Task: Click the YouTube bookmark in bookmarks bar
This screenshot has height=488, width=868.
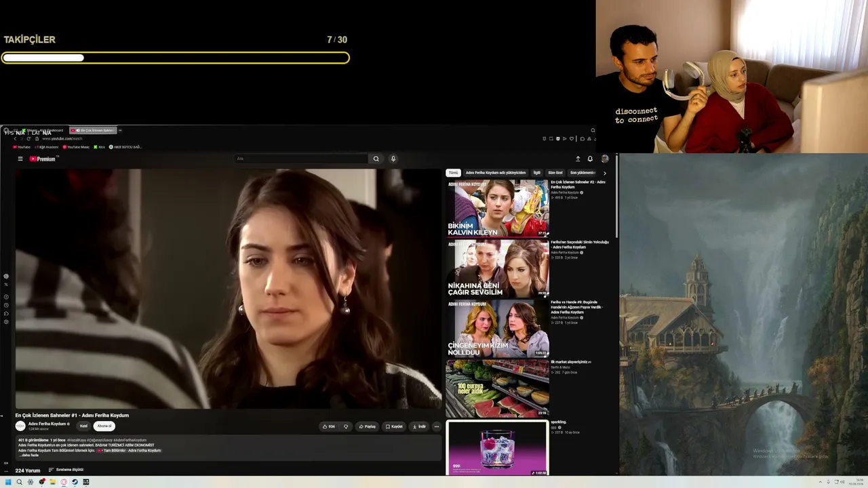Action: pyautogui.click(x=22, y=147)
